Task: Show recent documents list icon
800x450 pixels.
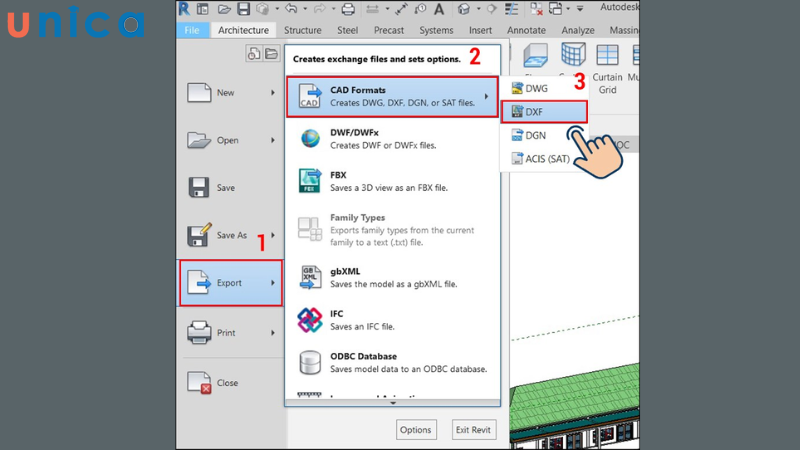Action: click(x=254, y=53)
